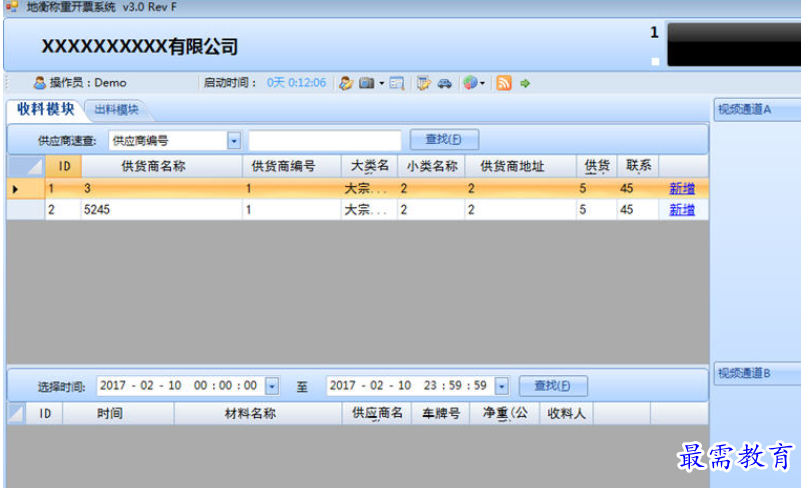801x488 pixels.
Task: Switch to the 出料模块 tab
Action: [116, 110]
